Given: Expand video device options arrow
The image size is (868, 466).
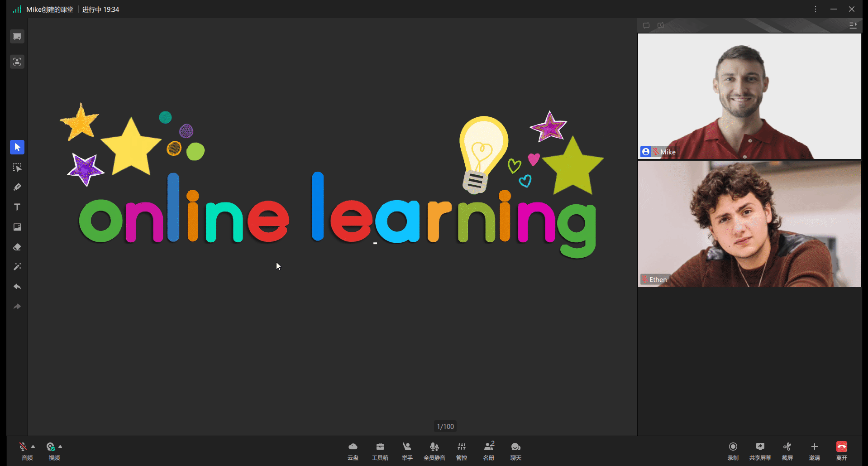Looking at the screenshot, I should coord(60,447).
